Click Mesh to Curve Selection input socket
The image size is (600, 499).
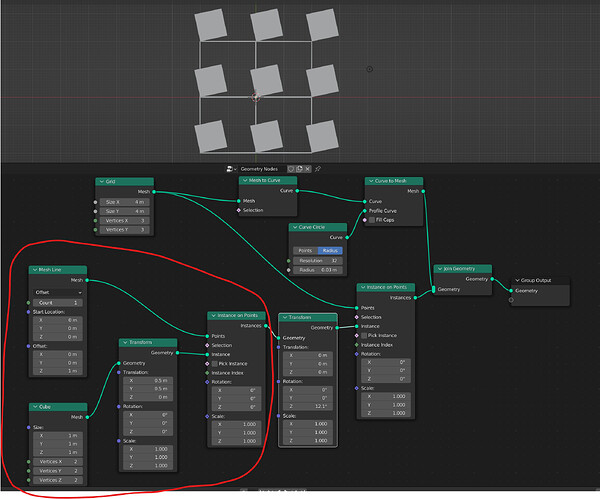[x=239, y=210]
